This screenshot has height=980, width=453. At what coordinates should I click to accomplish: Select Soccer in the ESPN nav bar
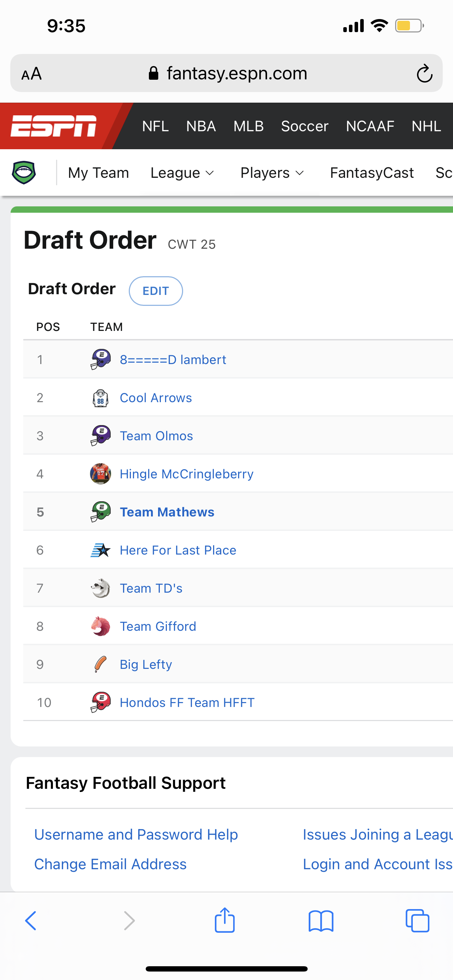tap(305, 126)
